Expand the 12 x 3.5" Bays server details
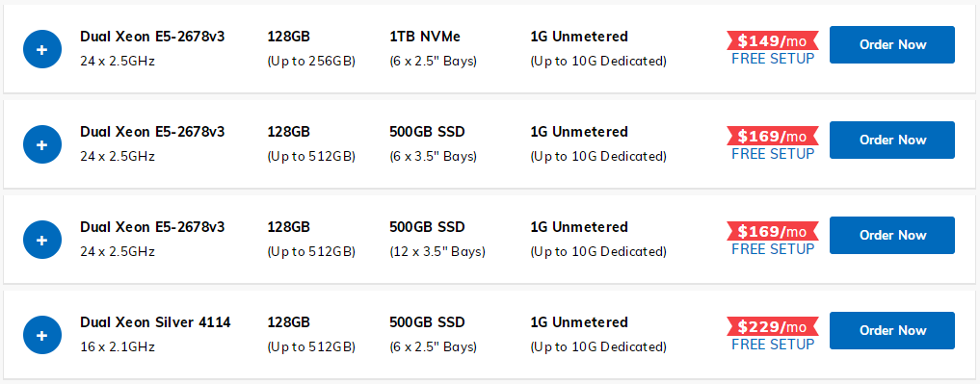 click(41, 240)
